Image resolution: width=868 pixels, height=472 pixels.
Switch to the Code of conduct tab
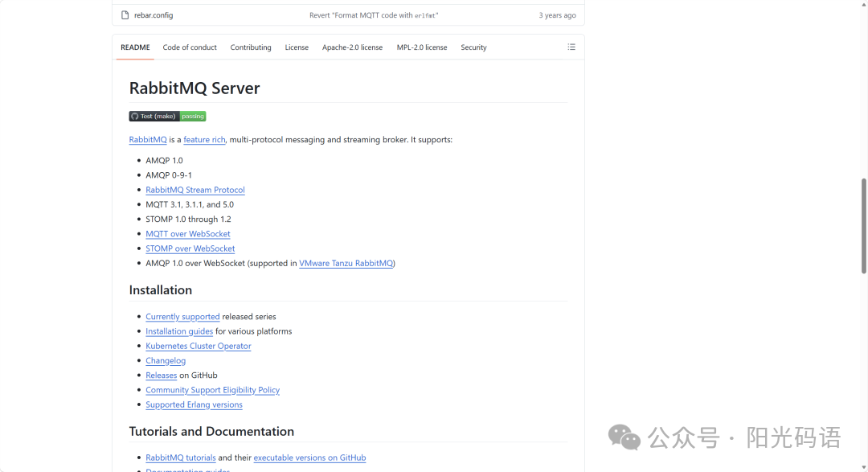[190, 47]
